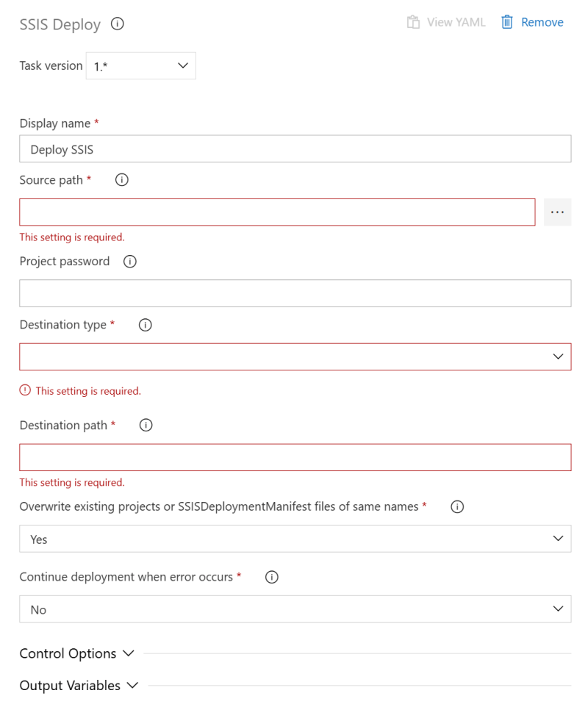Click the 'This setting is required' message under Destination path

click(x=72, y=482)
